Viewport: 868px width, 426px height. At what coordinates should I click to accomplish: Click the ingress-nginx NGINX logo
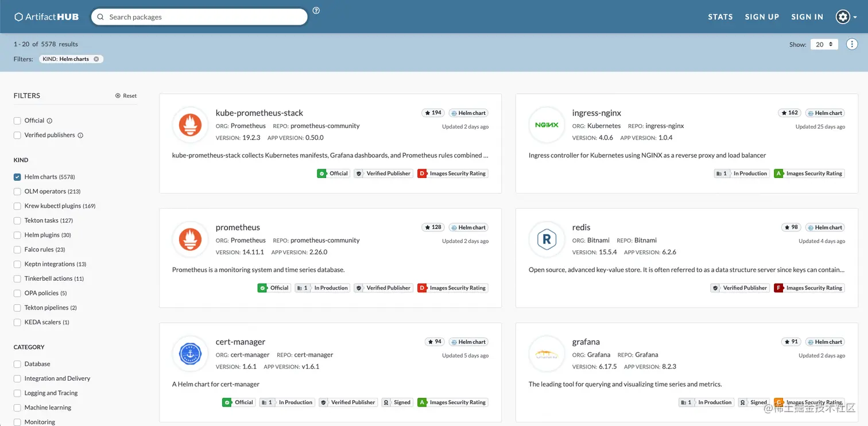[547, 125]
